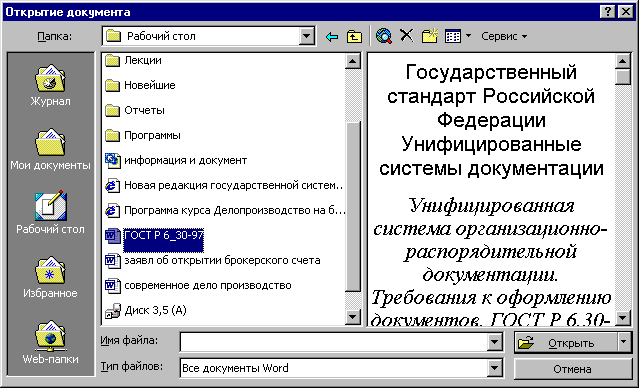Go up one folder level
The image size is (639, 388).
354,37
